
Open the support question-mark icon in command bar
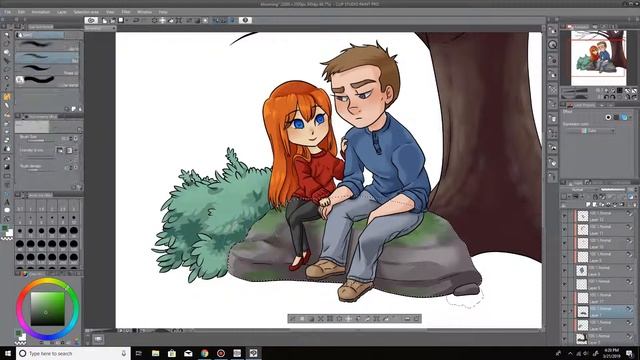coord(245,20)
